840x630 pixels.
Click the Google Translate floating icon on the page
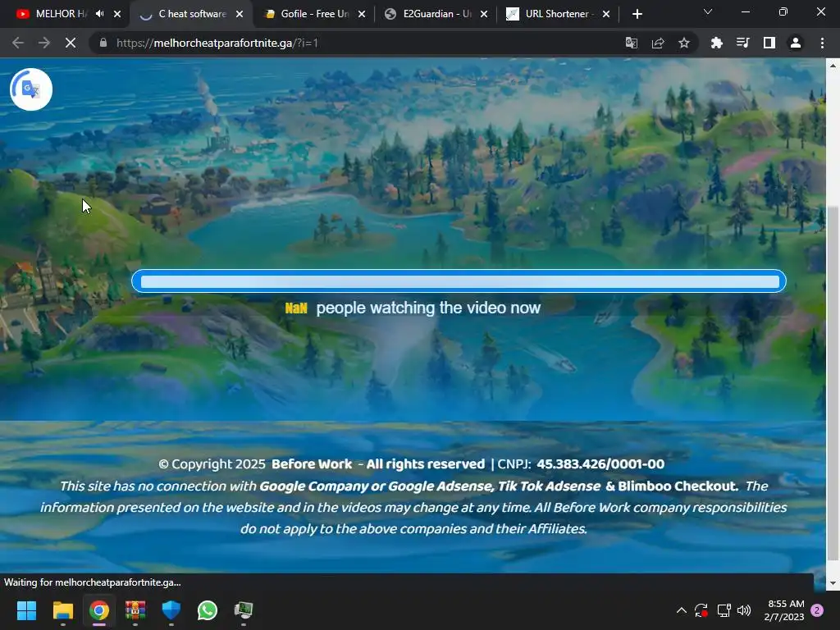31,89
